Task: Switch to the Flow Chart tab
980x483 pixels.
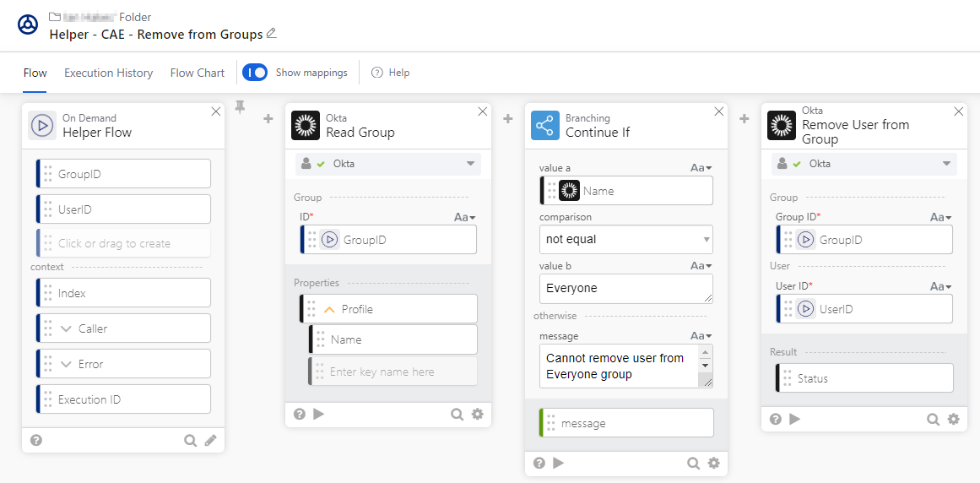Action: [x=198, y=73]
